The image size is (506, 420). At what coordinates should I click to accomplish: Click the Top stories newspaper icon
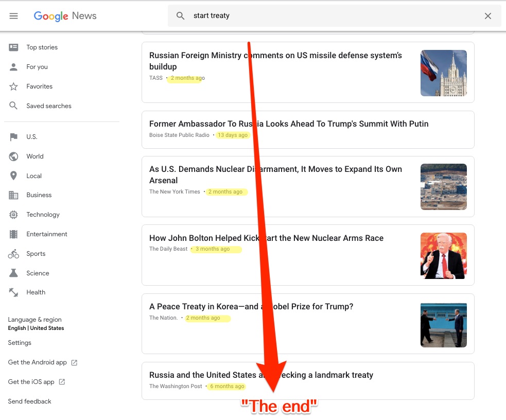[x=13, y=47]
